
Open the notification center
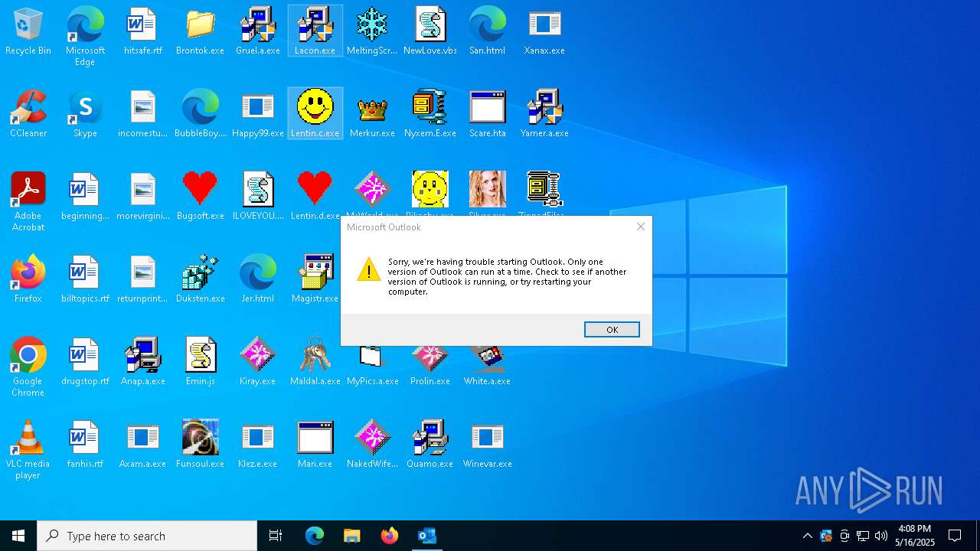click(955, 536)
